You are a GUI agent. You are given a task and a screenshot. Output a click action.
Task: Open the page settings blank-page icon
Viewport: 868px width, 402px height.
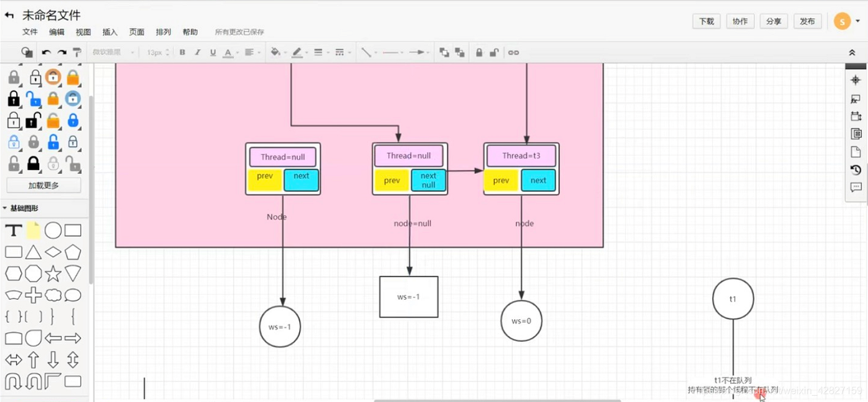pyautogui.click(x=856, y=152)
